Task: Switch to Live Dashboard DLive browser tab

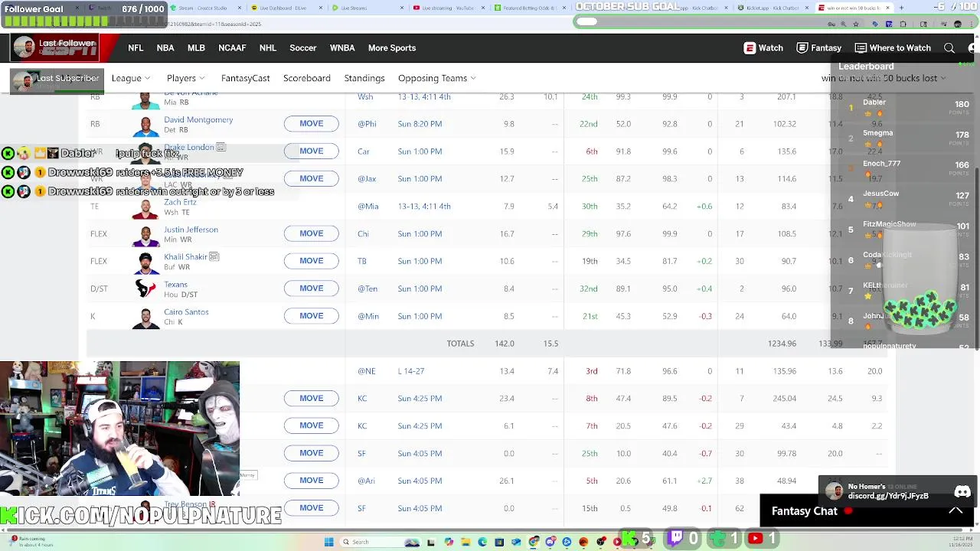Action: (x=287, y=8)
